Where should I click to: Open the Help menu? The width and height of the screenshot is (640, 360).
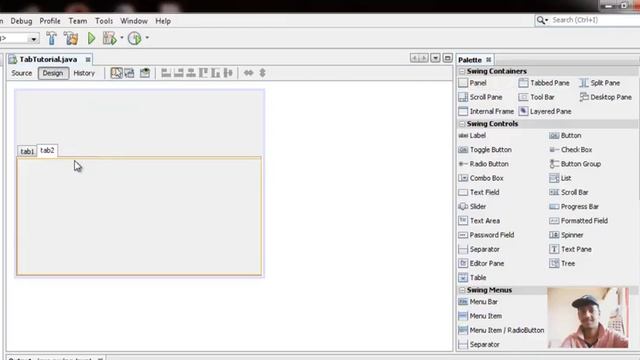[x=163, y=21]
